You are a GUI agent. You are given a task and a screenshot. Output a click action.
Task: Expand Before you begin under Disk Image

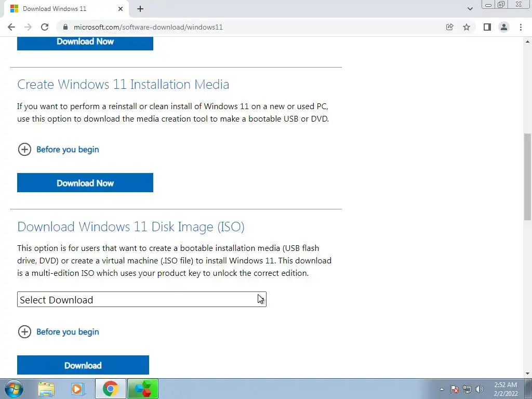point(58,331)
